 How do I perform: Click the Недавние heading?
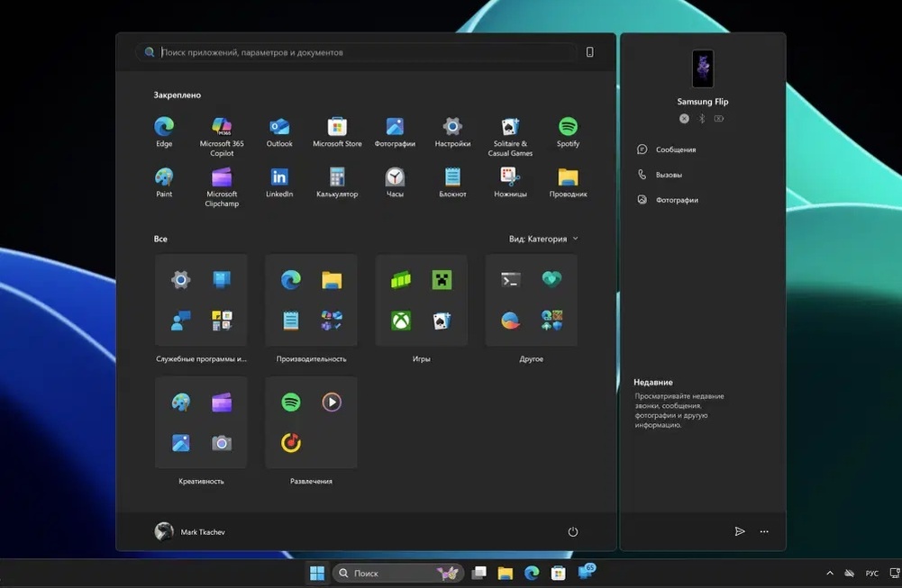click(653, 382)
